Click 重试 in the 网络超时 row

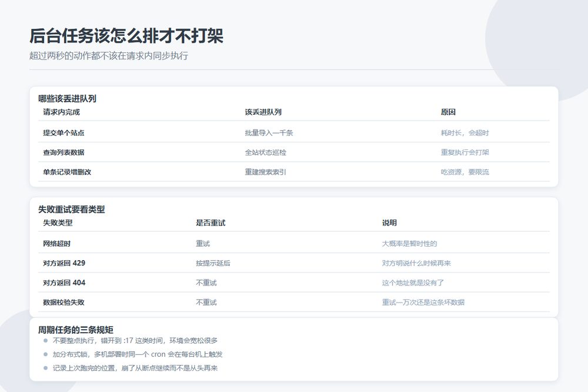pyautogui.click(x=203, y=243)
